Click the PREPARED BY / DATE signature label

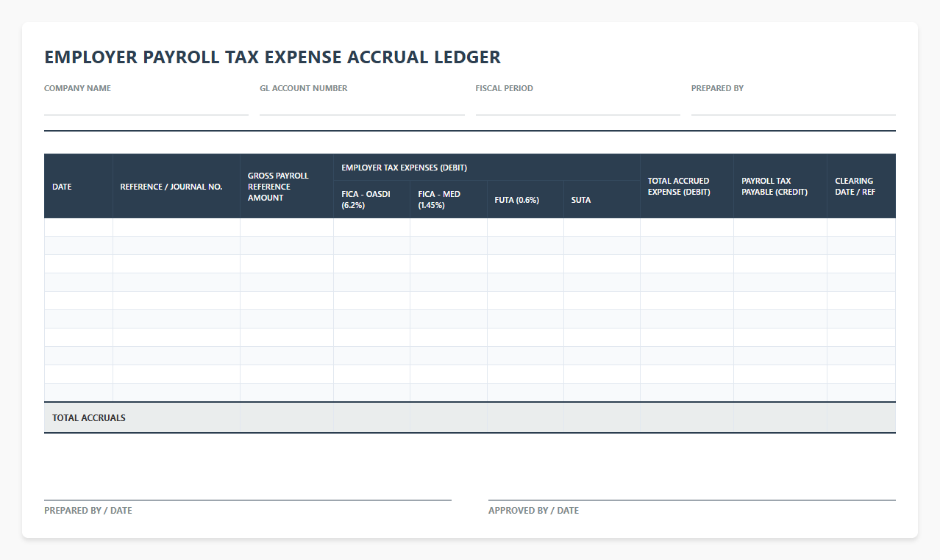pyautogui.click(x=88, y=511)
